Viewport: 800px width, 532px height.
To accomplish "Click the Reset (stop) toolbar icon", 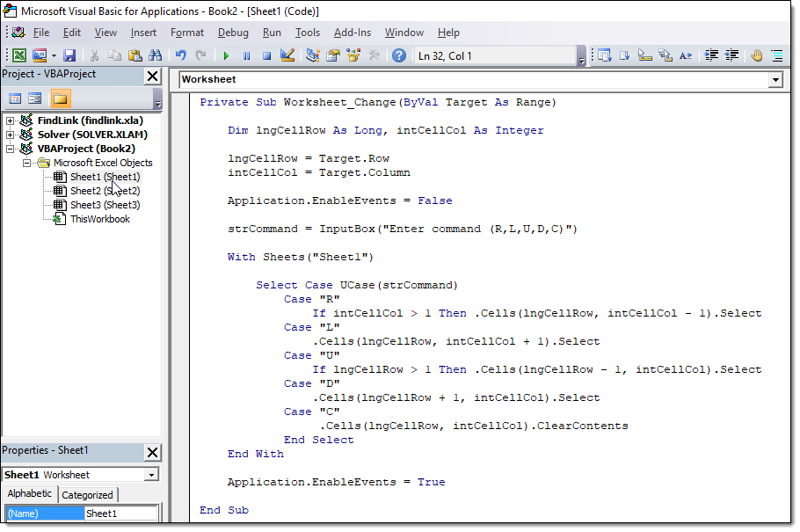I will click(266, 55).
